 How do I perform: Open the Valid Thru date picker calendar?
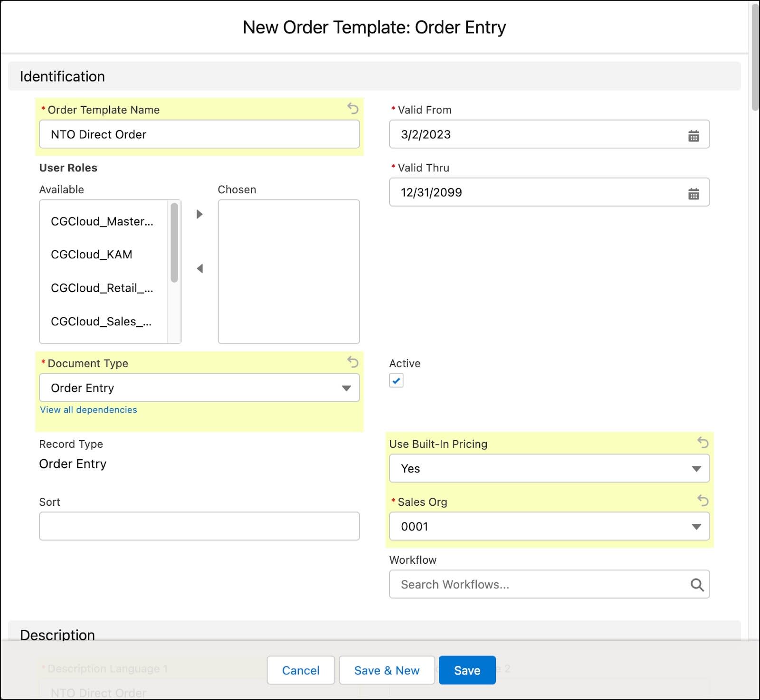click(x=694, y=193)
